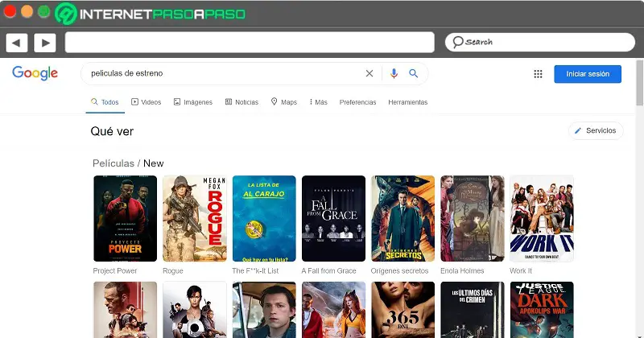Click the page vertical scrollbar thumb
Viewport: 644px width, 338px height.
point(639,82)
